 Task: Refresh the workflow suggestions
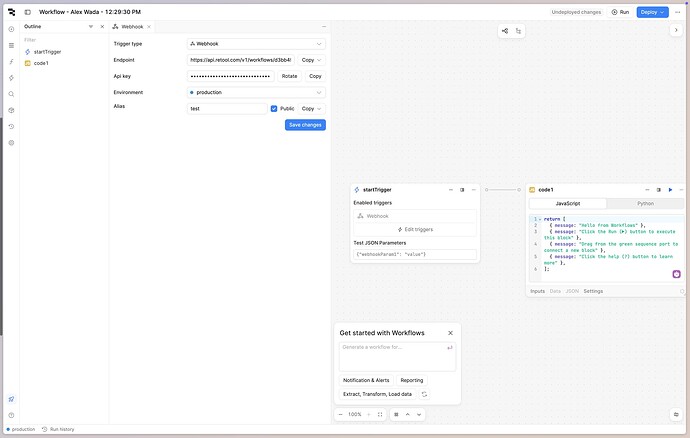pos(424,394)
